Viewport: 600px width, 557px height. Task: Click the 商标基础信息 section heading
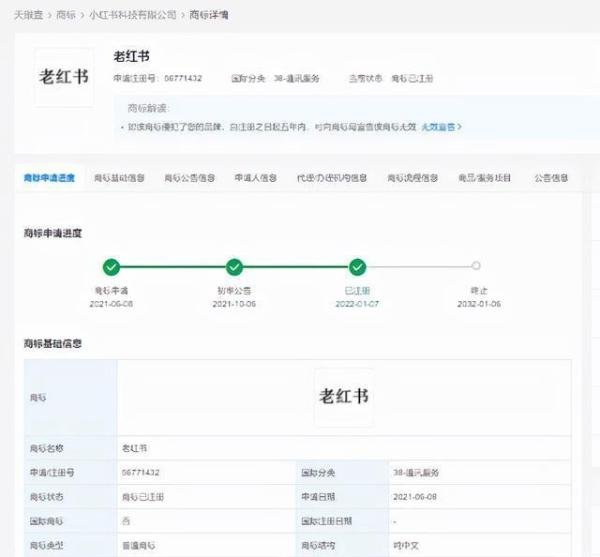[x=53, y=344]
